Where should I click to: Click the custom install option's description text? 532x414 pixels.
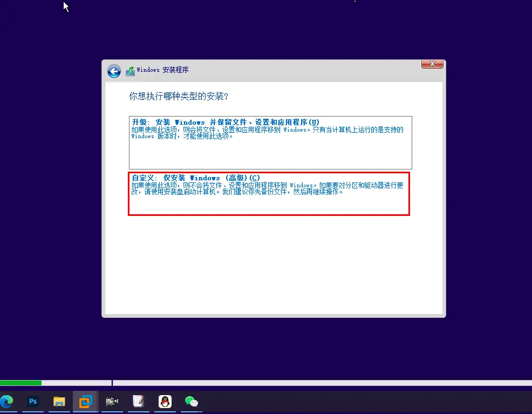tap(267, 188)
